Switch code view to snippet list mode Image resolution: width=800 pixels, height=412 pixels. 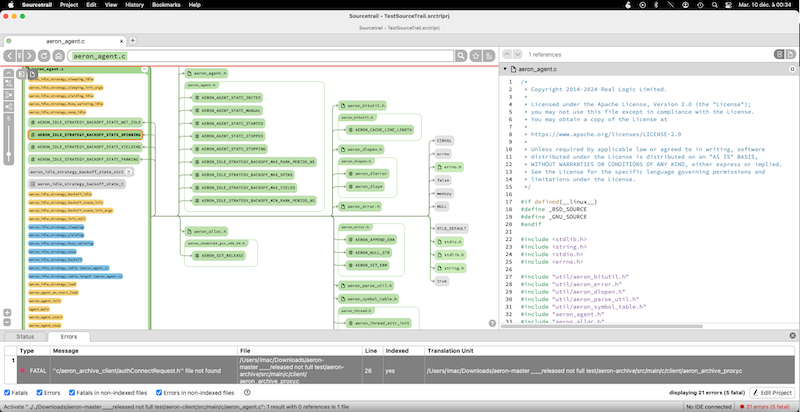click(x=779, y=54)
